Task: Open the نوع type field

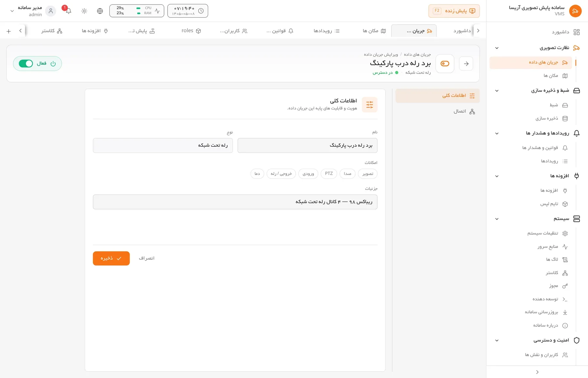Action: pos(163,145)
